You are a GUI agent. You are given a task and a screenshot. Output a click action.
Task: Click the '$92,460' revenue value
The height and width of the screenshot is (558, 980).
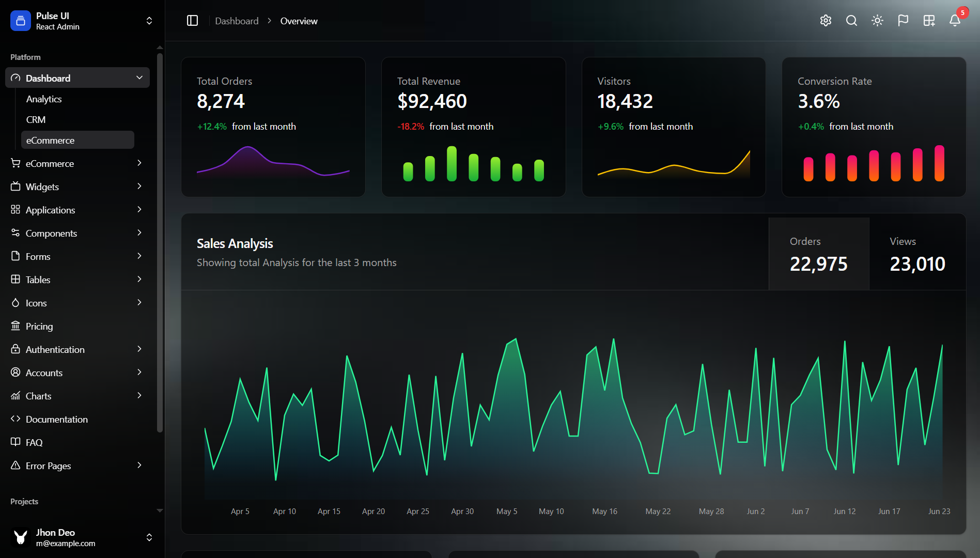pos(432,101)
